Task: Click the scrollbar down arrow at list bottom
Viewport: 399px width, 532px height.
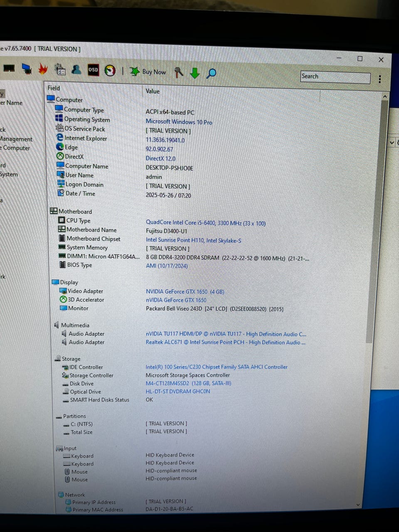Action: click(358, 505)
